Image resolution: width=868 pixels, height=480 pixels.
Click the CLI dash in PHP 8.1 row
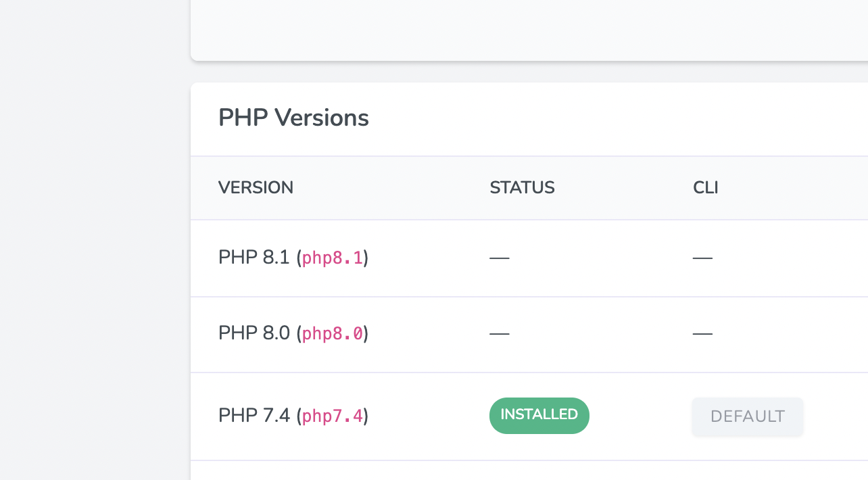pos(702,258)
